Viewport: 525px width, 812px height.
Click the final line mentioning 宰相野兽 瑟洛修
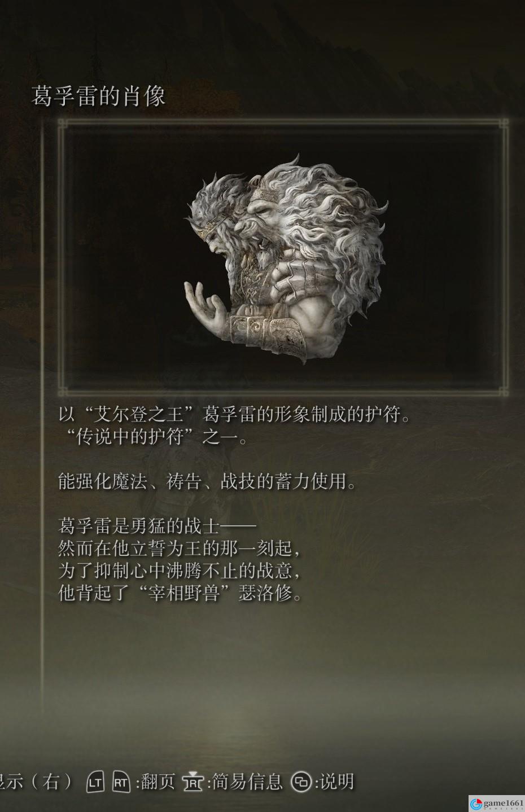(x=181, y=593)
